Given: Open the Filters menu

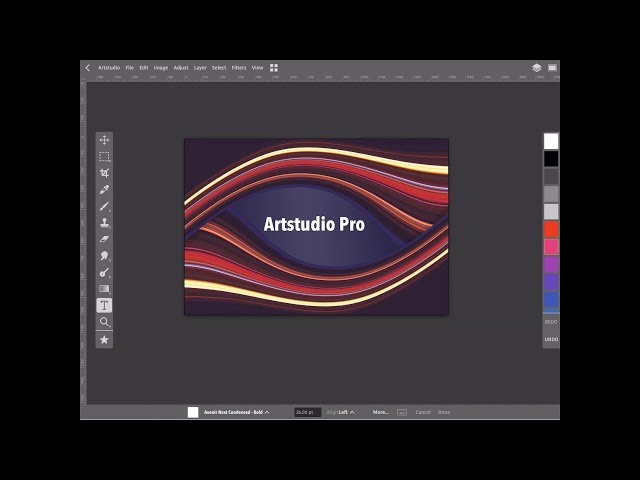Looking at the screenshot, I should pos(239,68).
